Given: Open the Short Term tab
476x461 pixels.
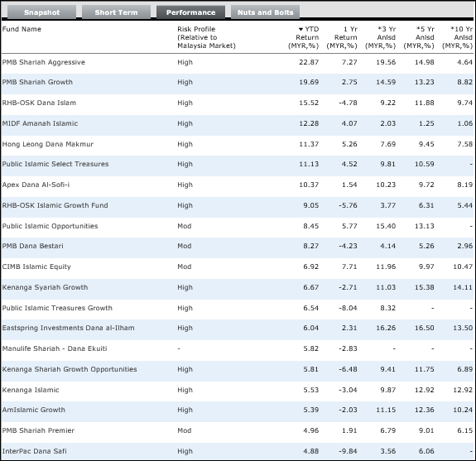Looking at the screenshot, I should coord(116,12).
